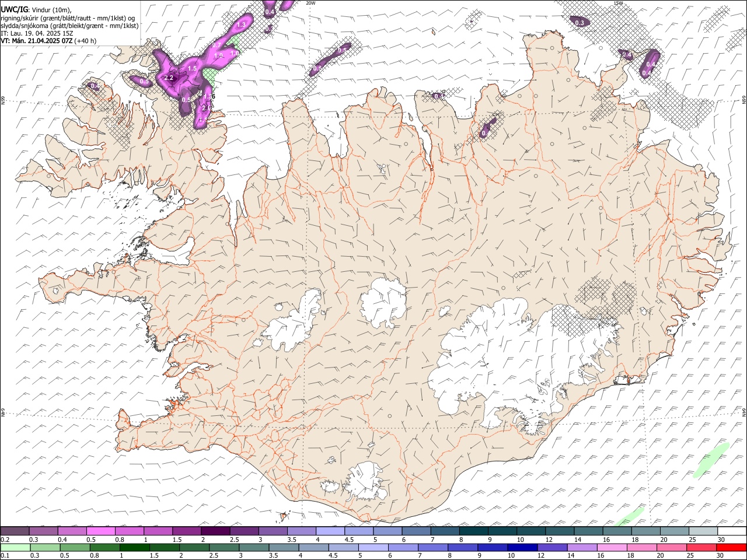Click the '25' label on the lower legend scale
This screenshot has width=747, height=560.
(690, 556)
